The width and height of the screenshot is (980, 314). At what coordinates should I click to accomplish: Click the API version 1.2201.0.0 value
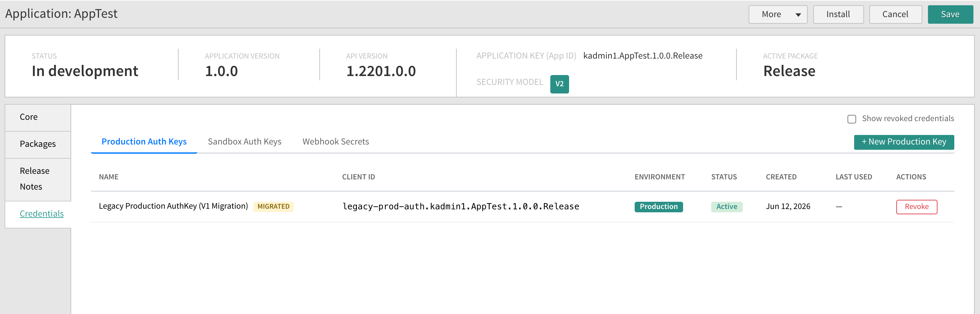(x=381, y=71)
